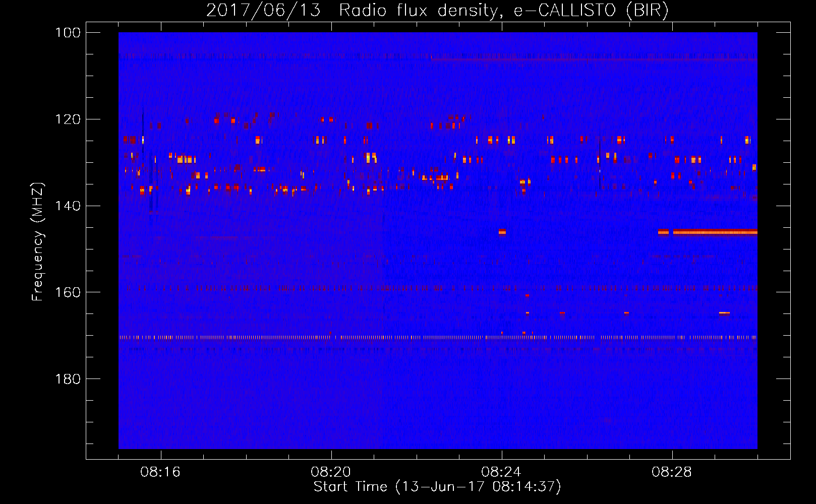Click the 08:20 time tick label
The image size is (816, 504).
click(331, 472)
